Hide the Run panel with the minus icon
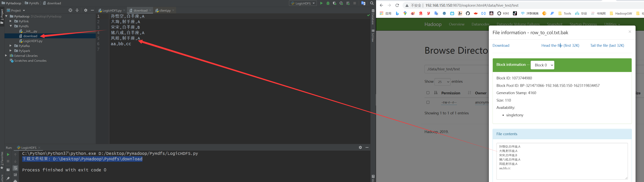Screen dimensions: 644x182 367,147
